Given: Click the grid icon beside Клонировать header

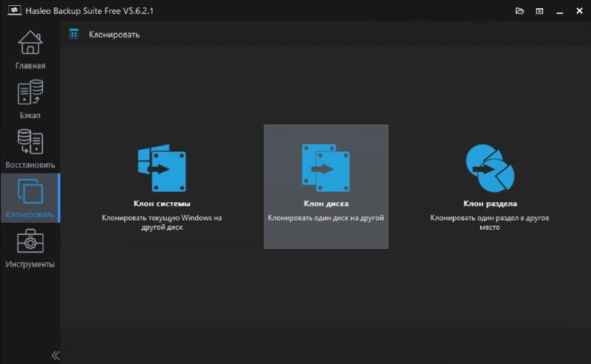Looking at the screenshot, I should [74, 34].
